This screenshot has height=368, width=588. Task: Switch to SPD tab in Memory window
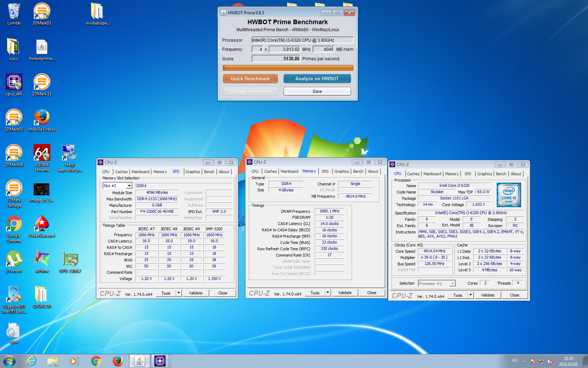(325, 171)
